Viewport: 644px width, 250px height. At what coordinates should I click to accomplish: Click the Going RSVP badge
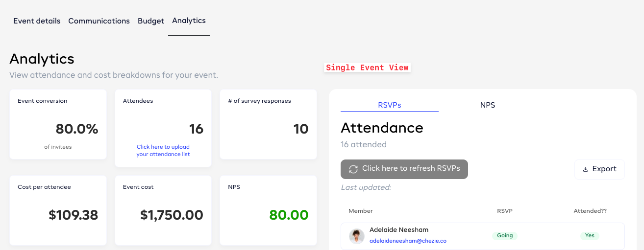(x=505, y=236)
